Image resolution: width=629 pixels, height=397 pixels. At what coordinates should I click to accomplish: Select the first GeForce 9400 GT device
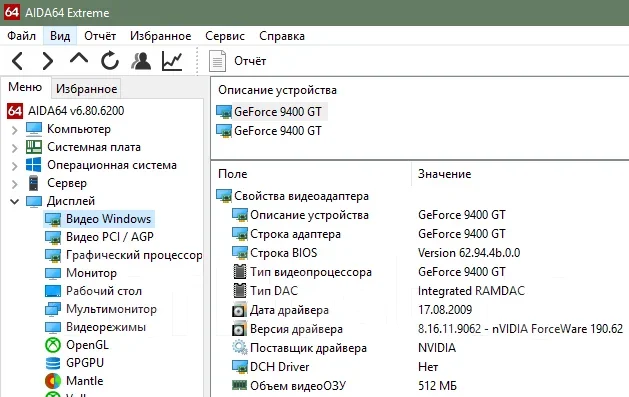click(x=272, y=111)
